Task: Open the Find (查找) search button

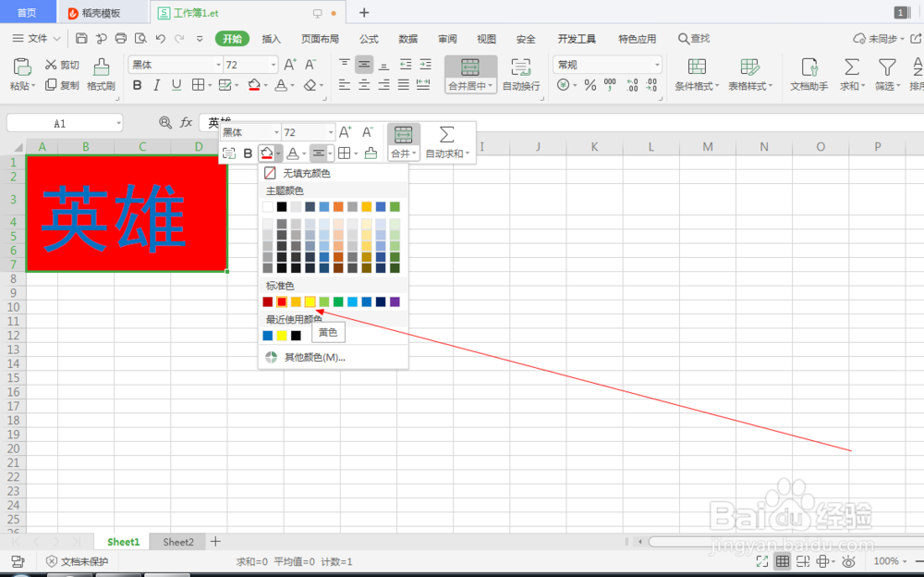Action: 694,38
